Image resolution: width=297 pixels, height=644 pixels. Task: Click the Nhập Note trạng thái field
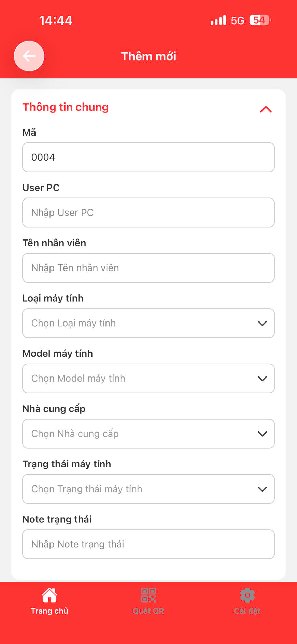tap(148, 544)
